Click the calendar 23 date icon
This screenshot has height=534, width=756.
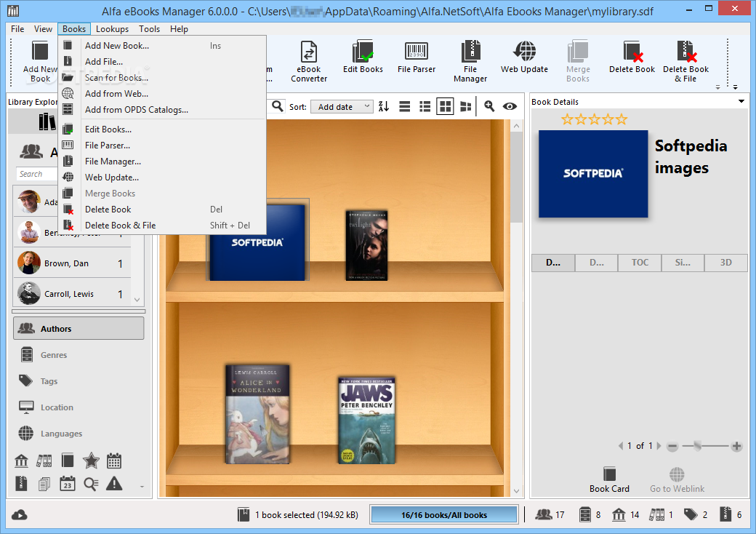[68, 483]
